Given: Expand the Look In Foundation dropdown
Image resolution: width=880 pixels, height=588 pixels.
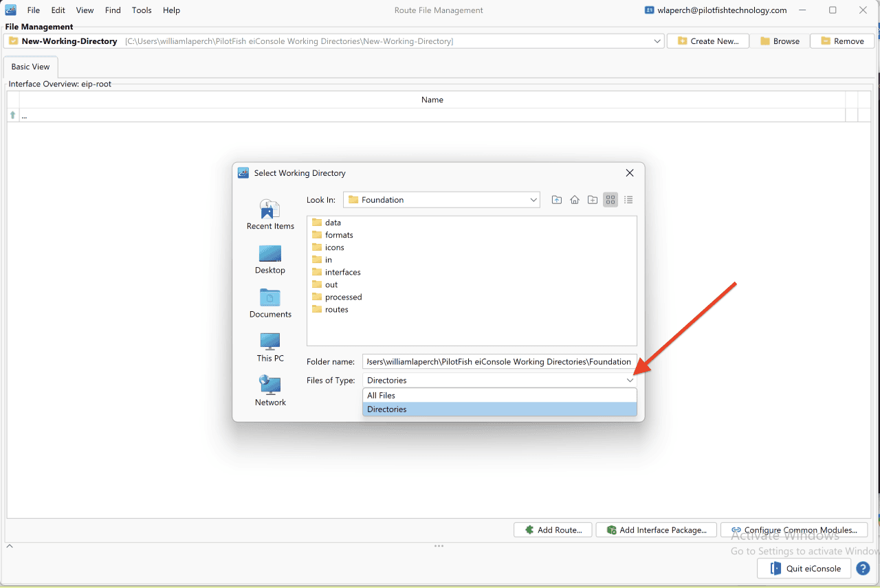Looking at the screenshot, I should [533, 200].
